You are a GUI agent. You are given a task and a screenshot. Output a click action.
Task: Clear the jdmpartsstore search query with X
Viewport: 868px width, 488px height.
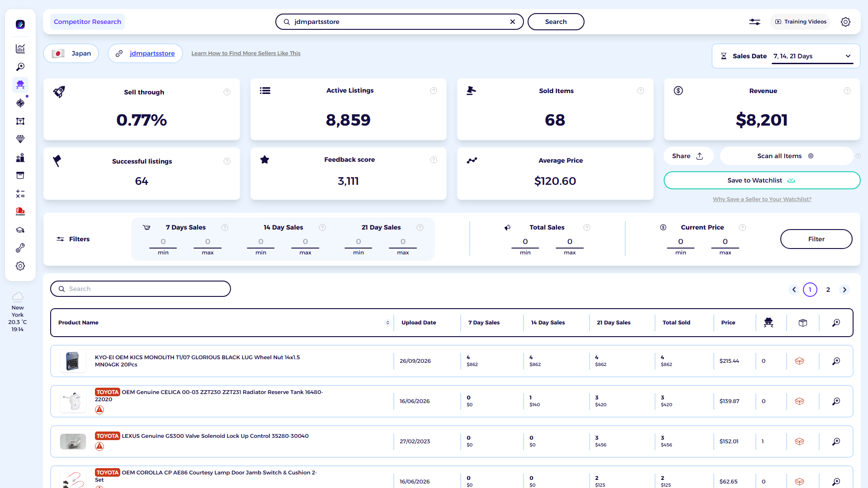pos(513,22)
